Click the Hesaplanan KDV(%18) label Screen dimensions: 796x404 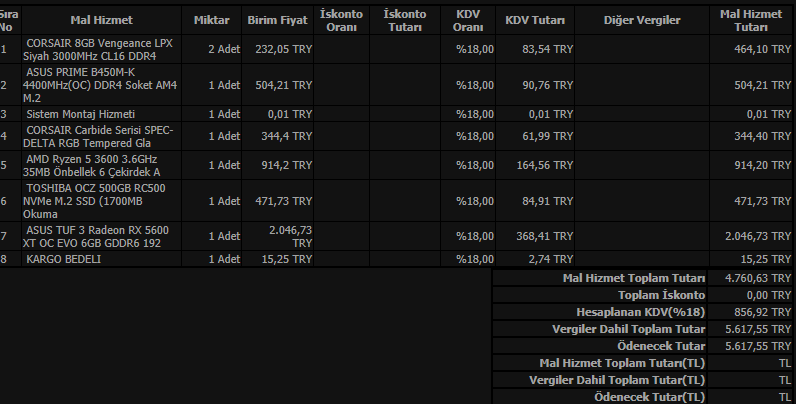point(641,312)
